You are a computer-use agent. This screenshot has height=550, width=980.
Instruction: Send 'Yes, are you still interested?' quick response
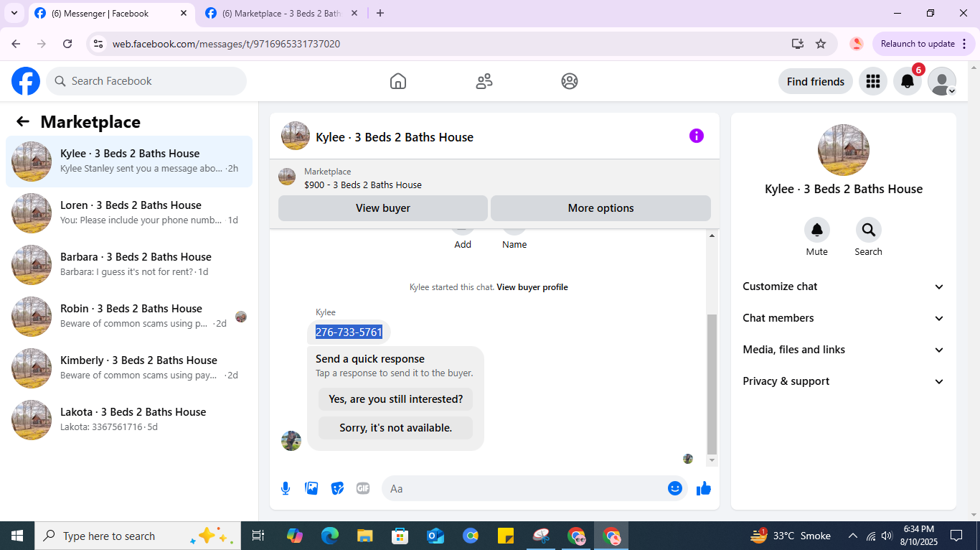(396, 399)
